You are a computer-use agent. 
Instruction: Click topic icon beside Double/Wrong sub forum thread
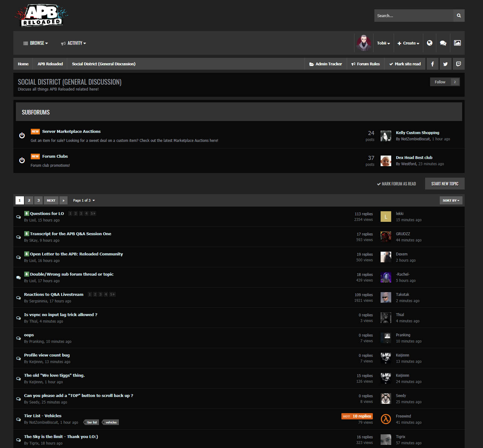point(18,278)
